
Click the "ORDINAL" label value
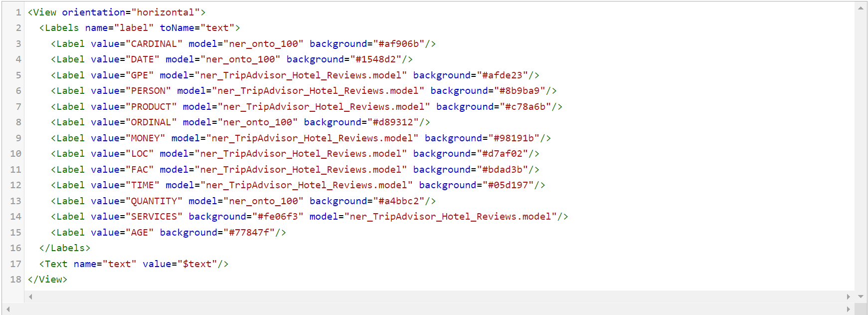coord(151,122)
